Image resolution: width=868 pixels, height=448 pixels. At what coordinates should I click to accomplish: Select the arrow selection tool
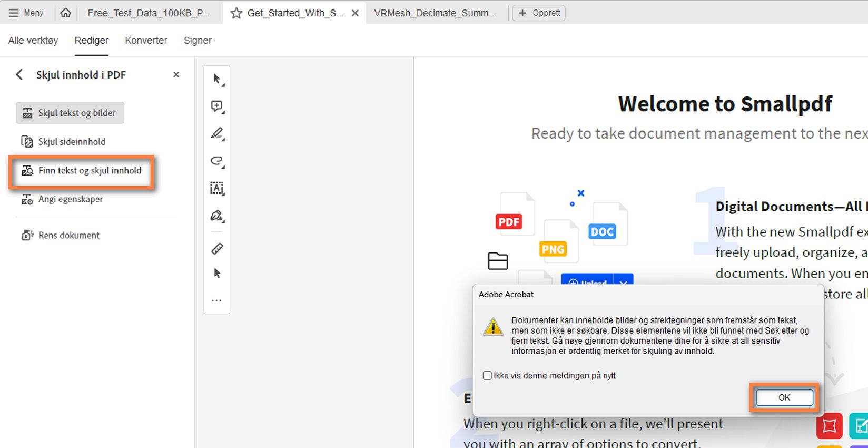coord(216,79)
